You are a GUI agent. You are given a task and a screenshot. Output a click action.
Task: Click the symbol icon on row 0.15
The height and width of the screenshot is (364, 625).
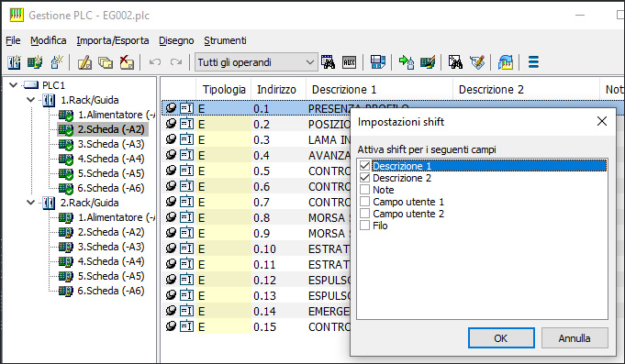pos(171,325)
